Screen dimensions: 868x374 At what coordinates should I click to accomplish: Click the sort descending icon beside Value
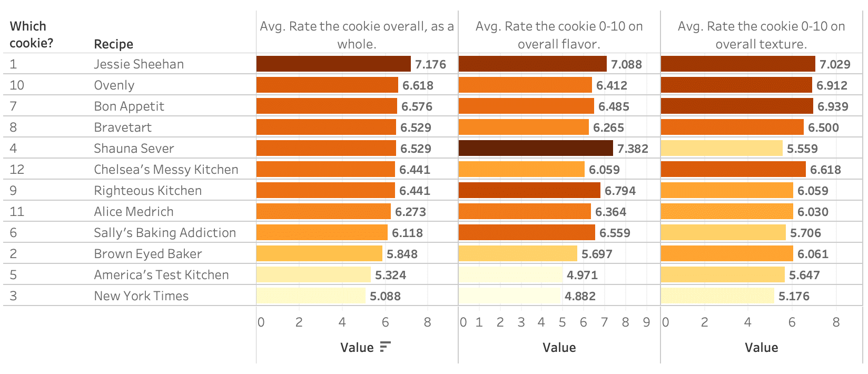coord(386,347)
